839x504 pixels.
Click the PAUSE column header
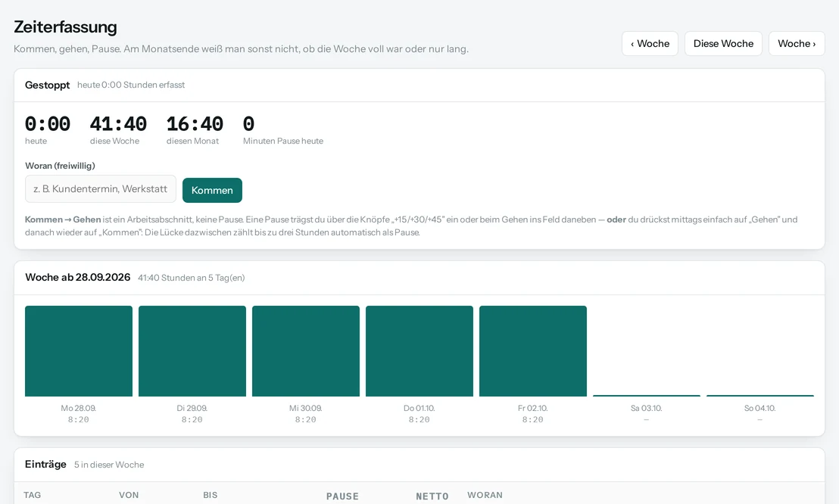click(x=342, y=496)
